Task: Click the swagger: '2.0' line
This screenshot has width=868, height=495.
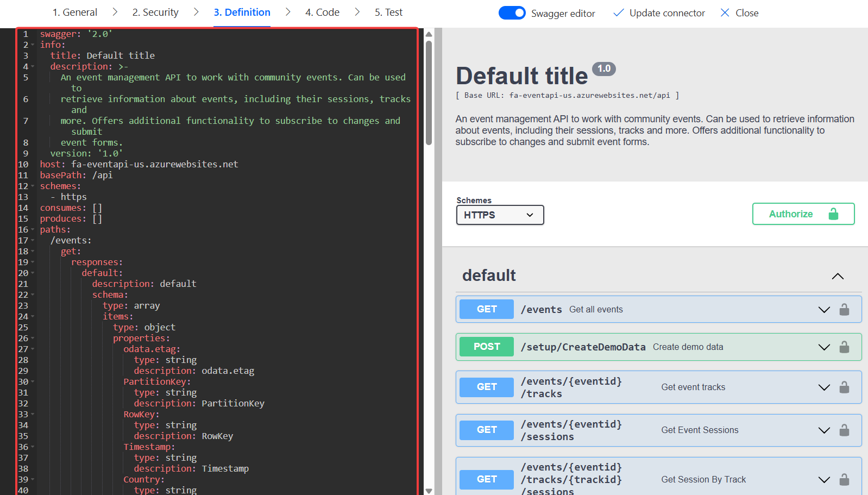Action: [76, 34]
